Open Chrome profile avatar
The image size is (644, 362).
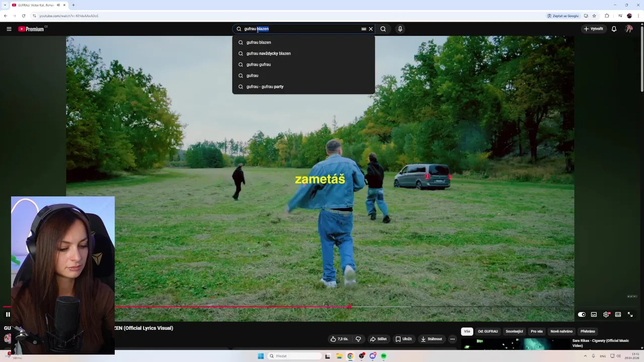pos(629,16)
